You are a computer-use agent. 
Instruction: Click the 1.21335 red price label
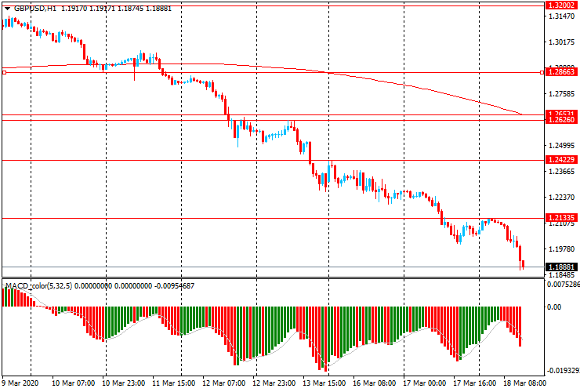point(560,218)
